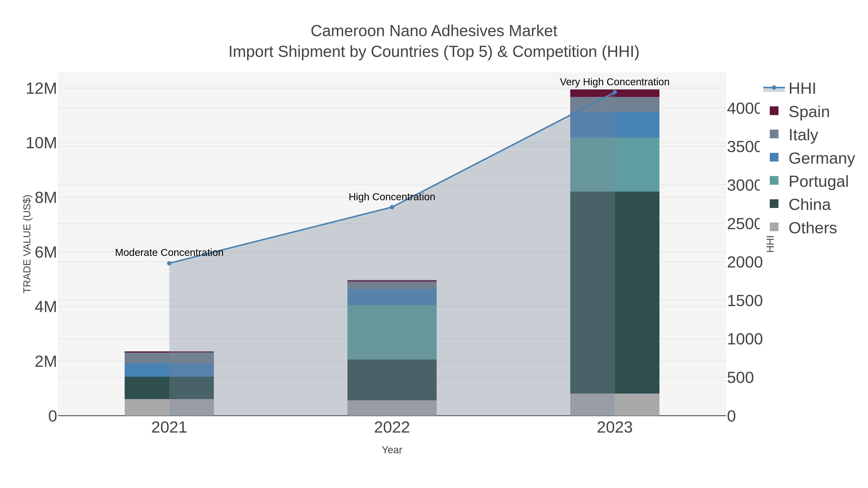Click the 2000 HHI axis tick label
The height and width of the screenshot is (488, 868).
745,262
